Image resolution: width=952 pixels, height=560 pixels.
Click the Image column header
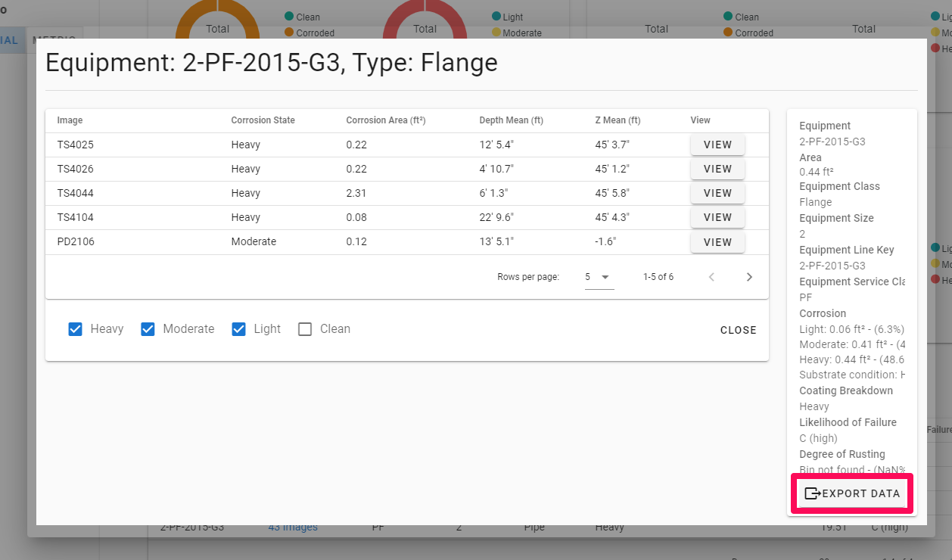tap(70, 120)
